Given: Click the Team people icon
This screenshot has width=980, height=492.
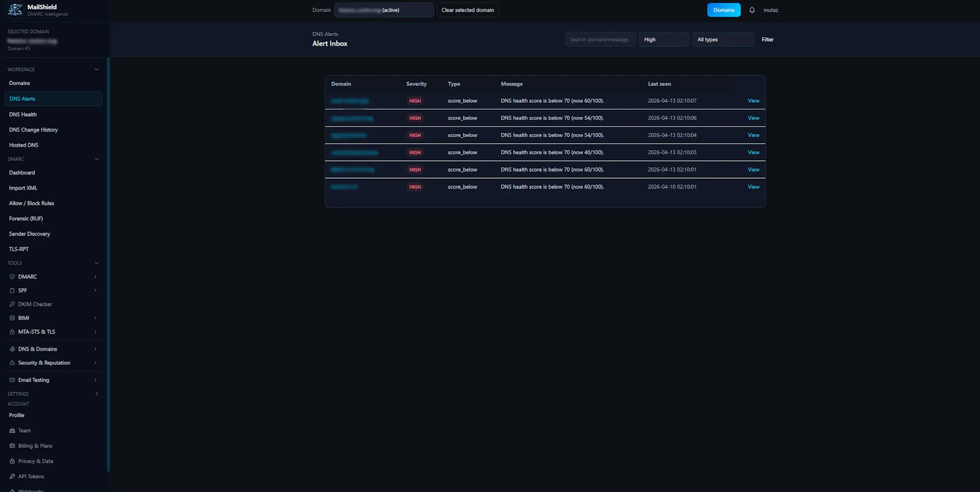Looking at the screenshot, I should 12,431.
